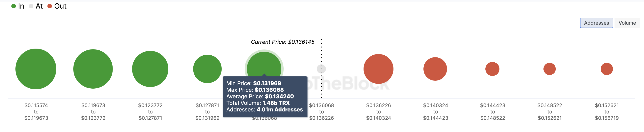Click the red Out legend color dot

click(49, 6)
